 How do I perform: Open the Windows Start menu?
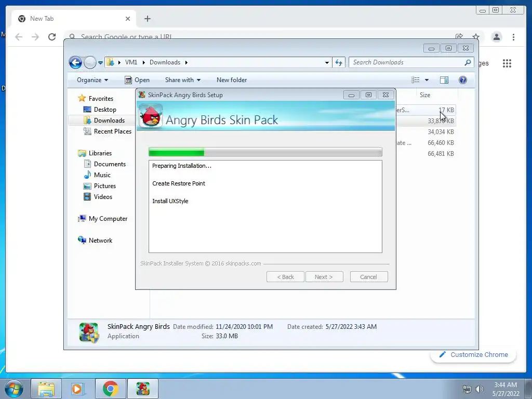(14, 388)
